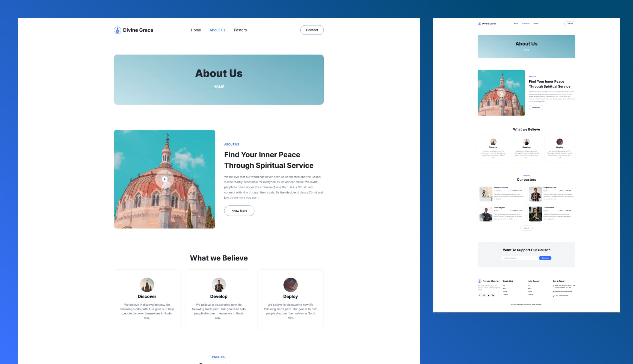Open the Faq link under Quick Link
The image size is (633, 364).
click(x=504, y=285)
